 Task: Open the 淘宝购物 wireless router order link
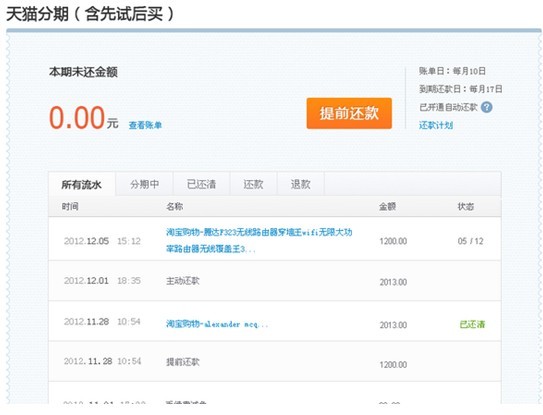(x=259, y=240)
